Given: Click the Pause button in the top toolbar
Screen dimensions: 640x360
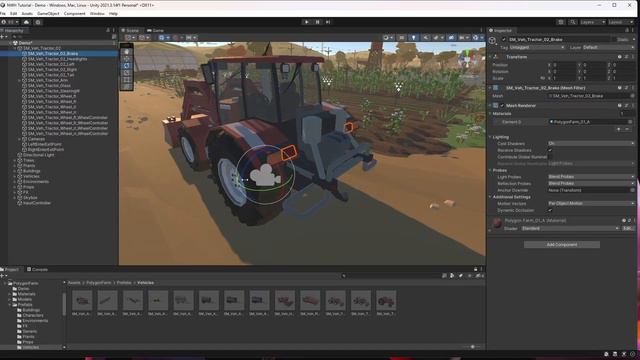Looking at the screenshot, I should click(x=317, y=22).
